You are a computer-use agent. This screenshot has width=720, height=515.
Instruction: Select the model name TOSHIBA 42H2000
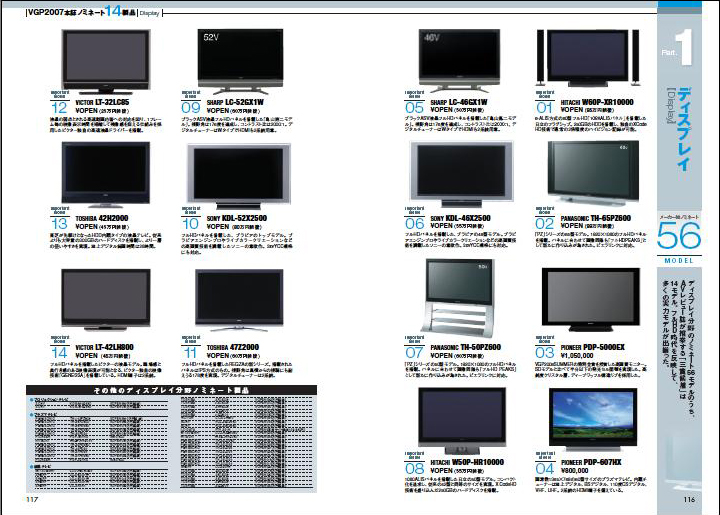pyautogui.click(x=101, y=218)
